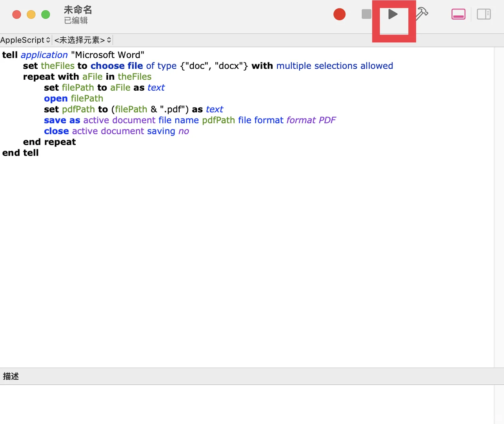Click the Microsoft Word string in code
The height and width of the screenshot is (424, 504).
tap(107, 55)
